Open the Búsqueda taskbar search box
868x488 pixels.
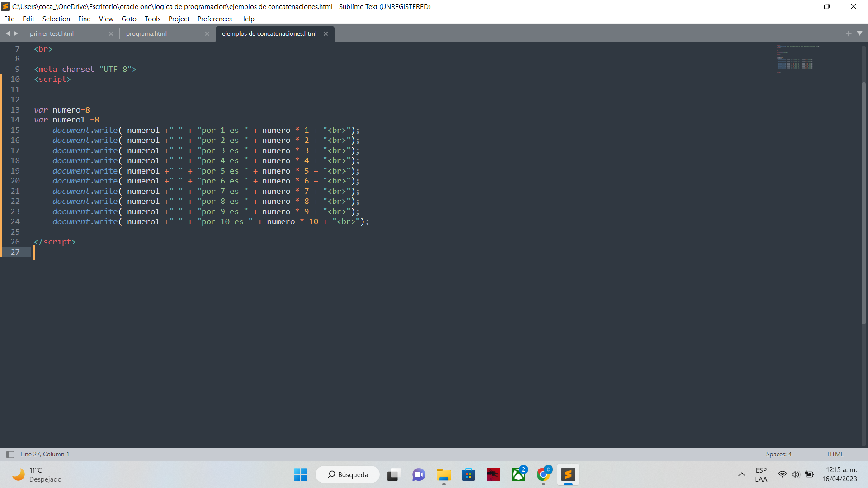[348, 474]
